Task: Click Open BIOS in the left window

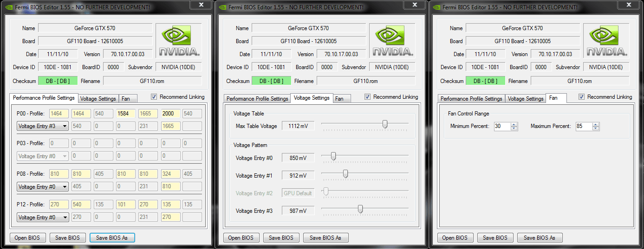Action: pyautogui.click(x=27, y=238)
